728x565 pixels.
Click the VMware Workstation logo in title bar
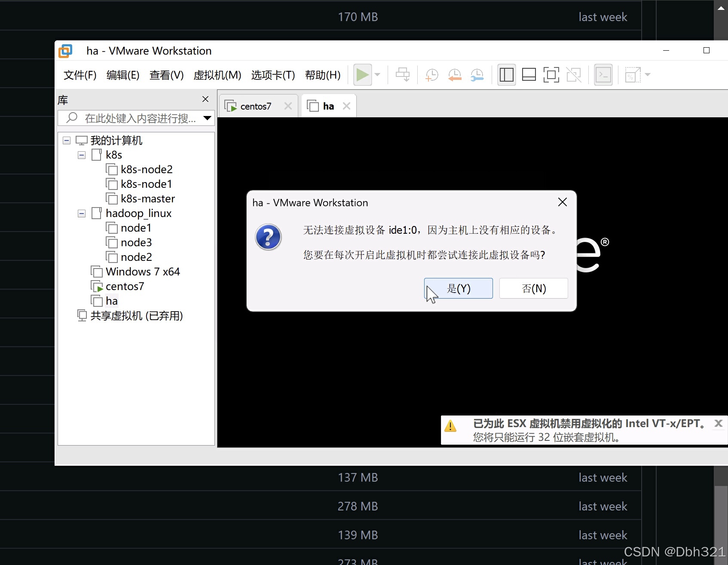(65, 51)
